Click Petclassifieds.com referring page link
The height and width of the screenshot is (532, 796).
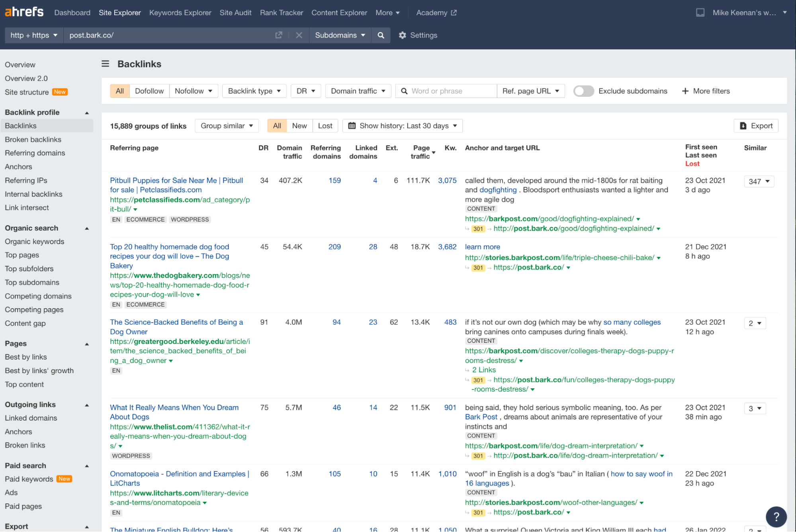coord(178,185)
